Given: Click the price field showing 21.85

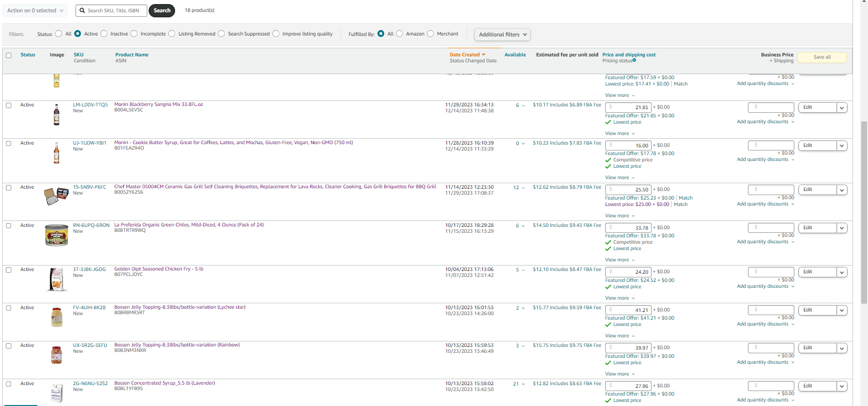Looking at the screenshot, I should (628, 108).
